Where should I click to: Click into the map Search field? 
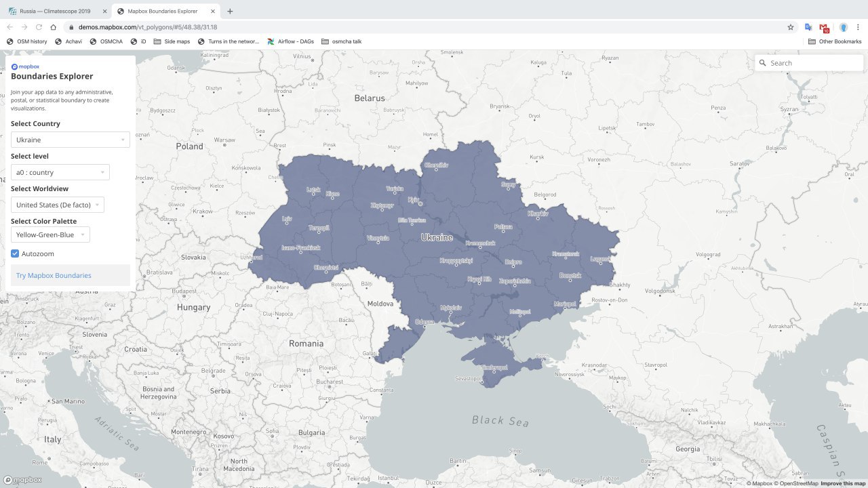point(809,63)
